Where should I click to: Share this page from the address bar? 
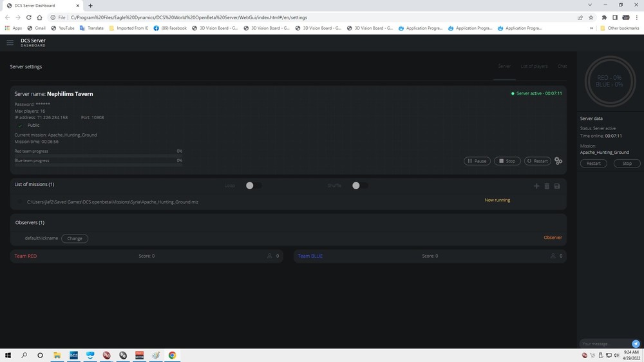tap(580, 17)
